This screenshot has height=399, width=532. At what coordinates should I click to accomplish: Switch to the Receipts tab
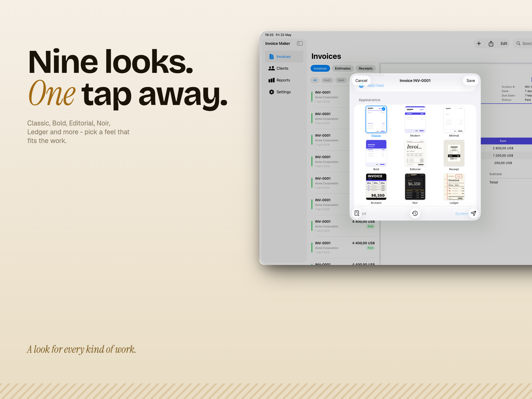coord(365,68)
